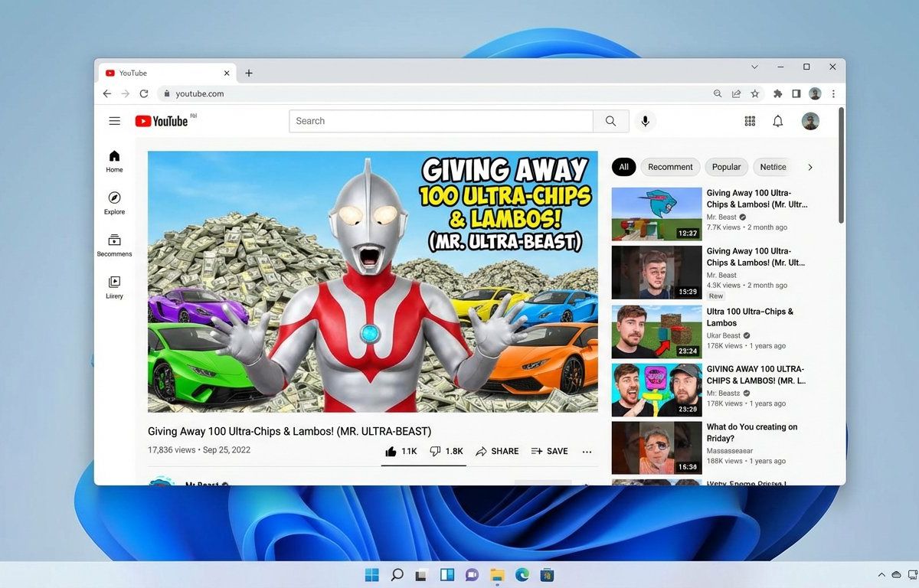This screenshot has height=588, width=919.
Task: Open the Library sidebar item
Action: pos(114,287)
